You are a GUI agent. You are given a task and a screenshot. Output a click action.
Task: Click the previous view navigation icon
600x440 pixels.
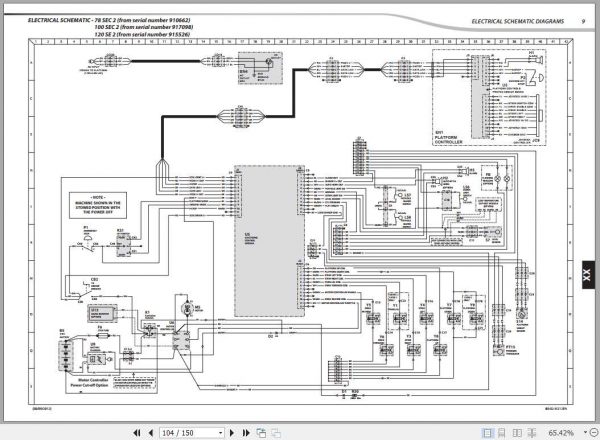(x=261, y=433)
